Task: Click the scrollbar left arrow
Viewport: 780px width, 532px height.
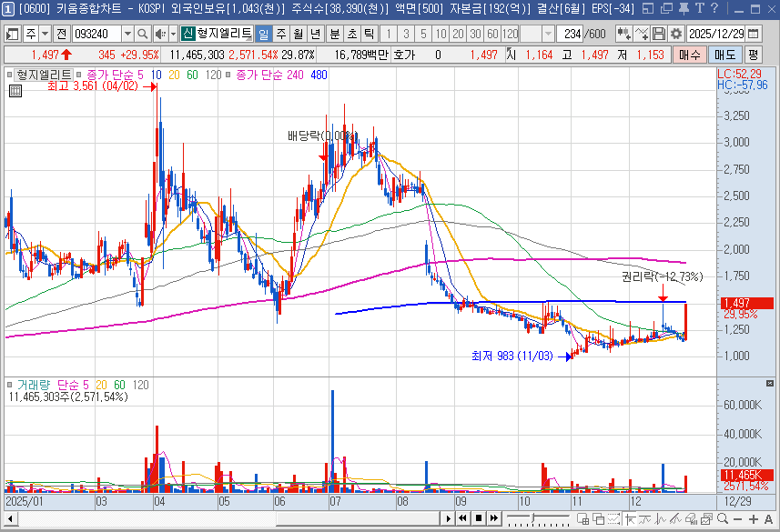Action: pos(10,519)
